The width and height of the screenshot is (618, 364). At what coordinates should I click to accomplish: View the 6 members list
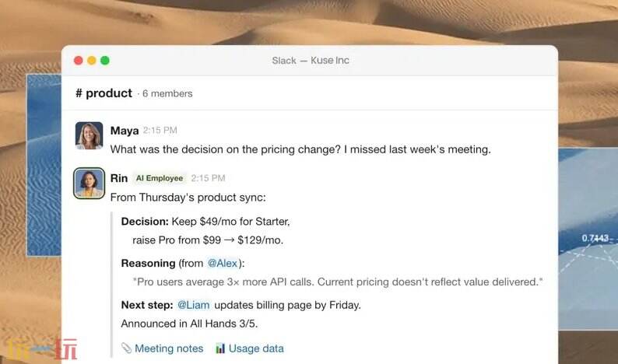[167, 94]
